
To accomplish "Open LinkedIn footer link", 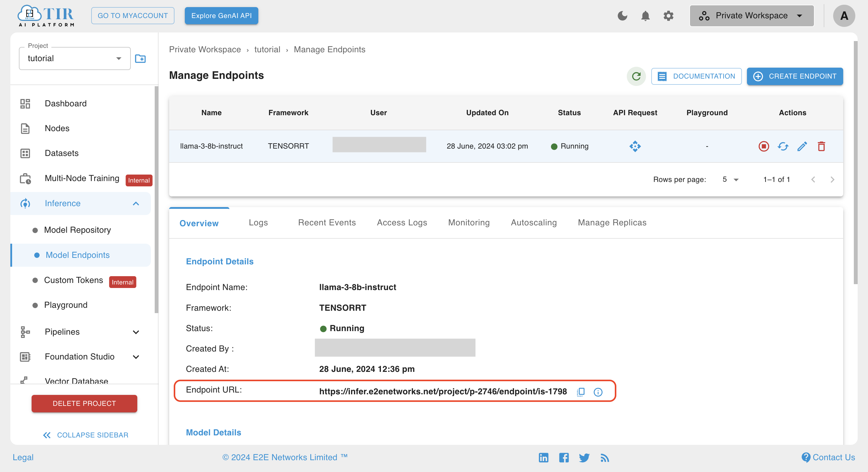I will pos(543,458).
